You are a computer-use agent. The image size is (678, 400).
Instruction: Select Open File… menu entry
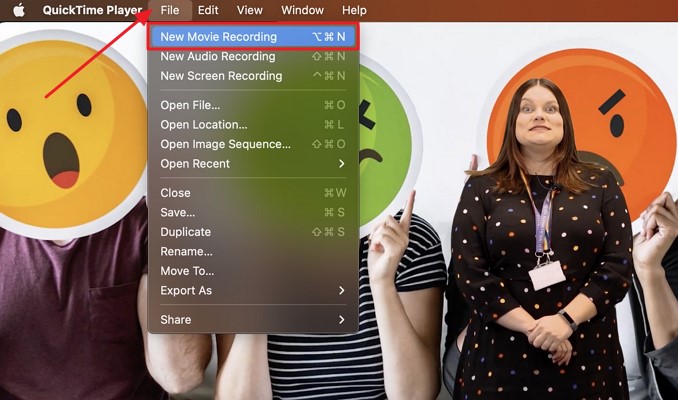coord(253,105)
